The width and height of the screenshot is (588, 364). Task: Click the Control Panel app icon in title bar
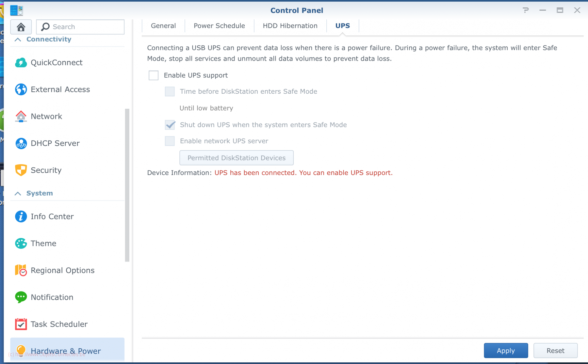pyautogui.click(x=16, y=10)
